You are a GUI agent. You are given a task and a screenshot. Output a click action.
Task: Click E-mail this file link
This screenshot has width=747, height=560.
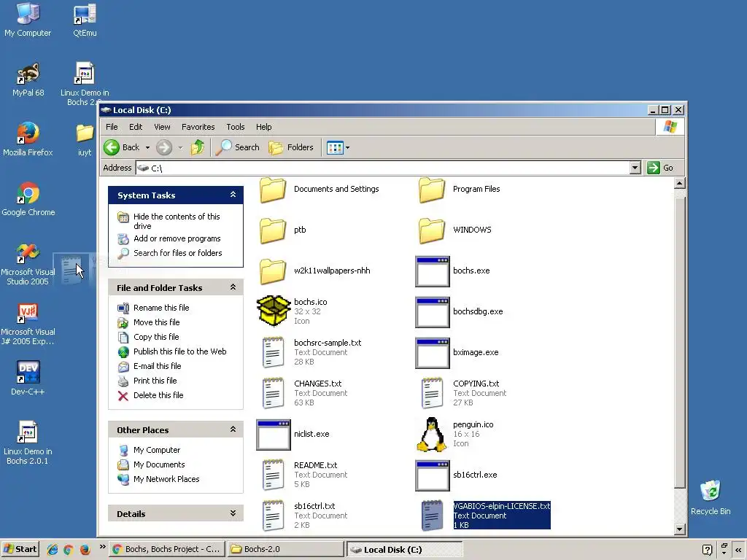(x=158, y=366)
